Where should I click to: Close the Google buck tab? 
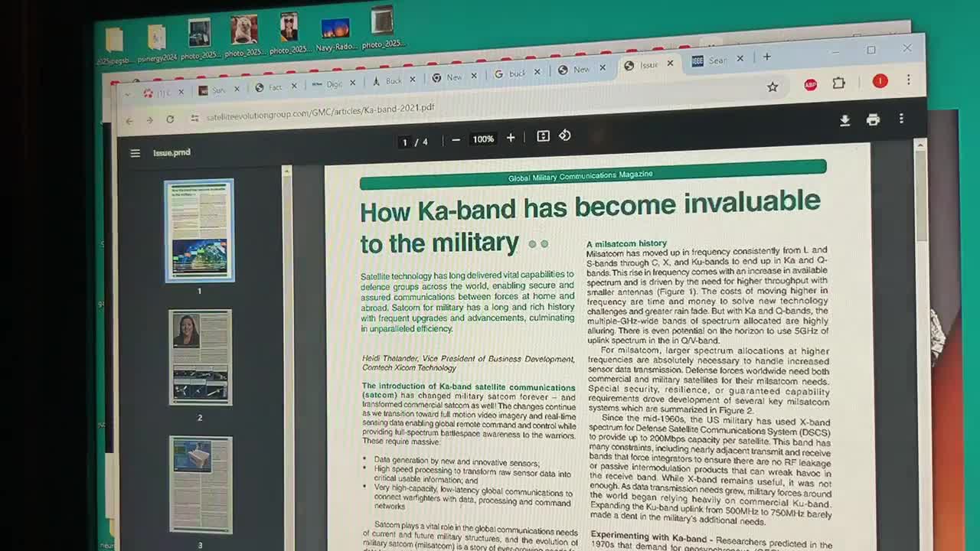(537, 72)
